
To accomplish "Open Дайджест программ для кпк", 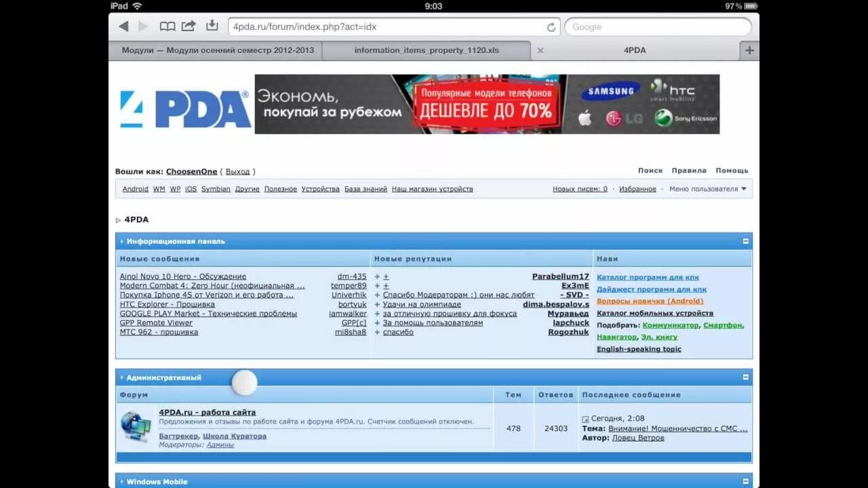I will 652,289.
